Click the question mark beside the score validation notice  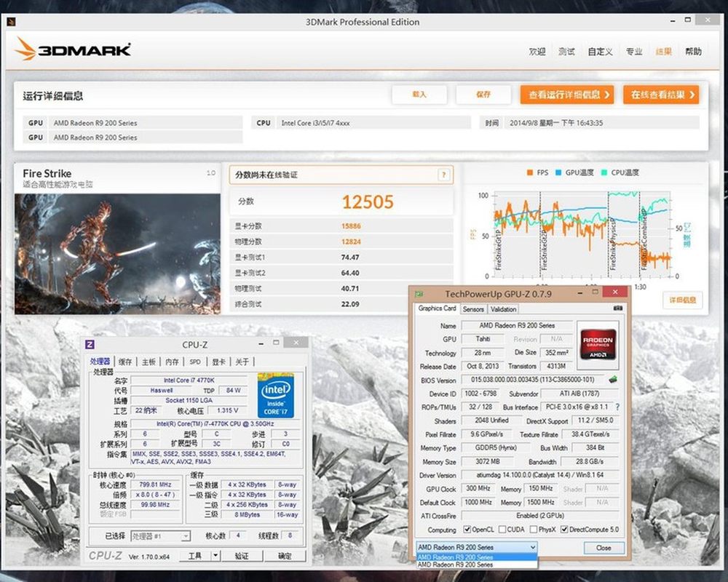[443, 175]
